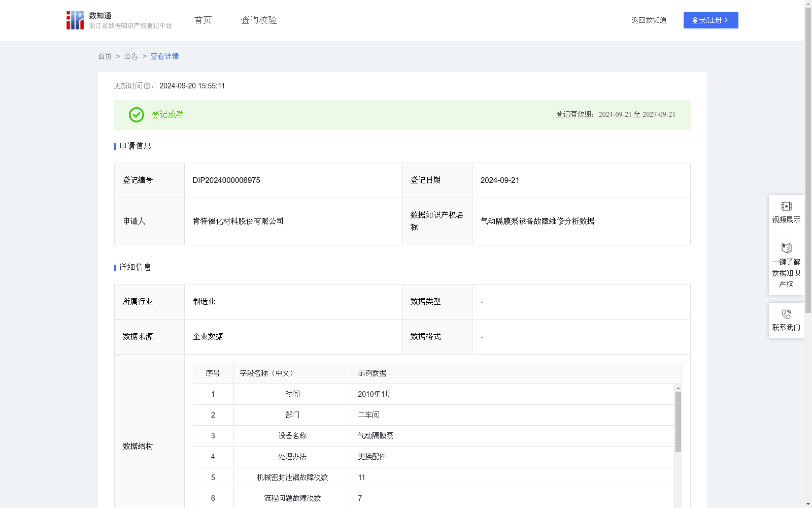The image size is (812, 508).
Task: Open the 查询校验 nav item
Action: tap(259, 20)
